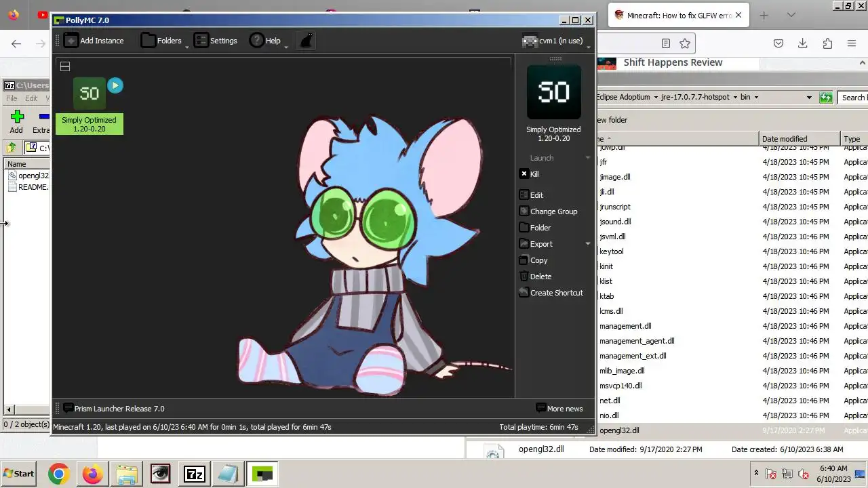
Task: Click the Add button in 7-Zip window
Action: click(17, 122)
